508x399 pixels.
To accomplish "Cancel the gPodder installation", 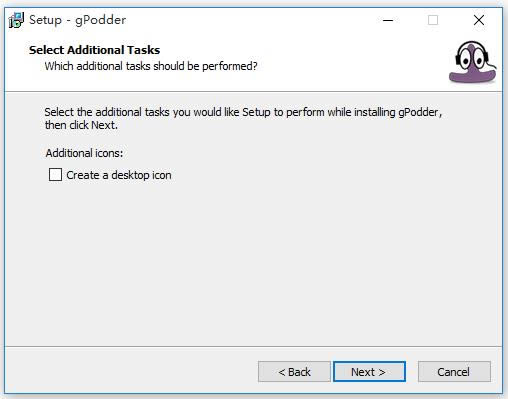I will coord(454,372).
